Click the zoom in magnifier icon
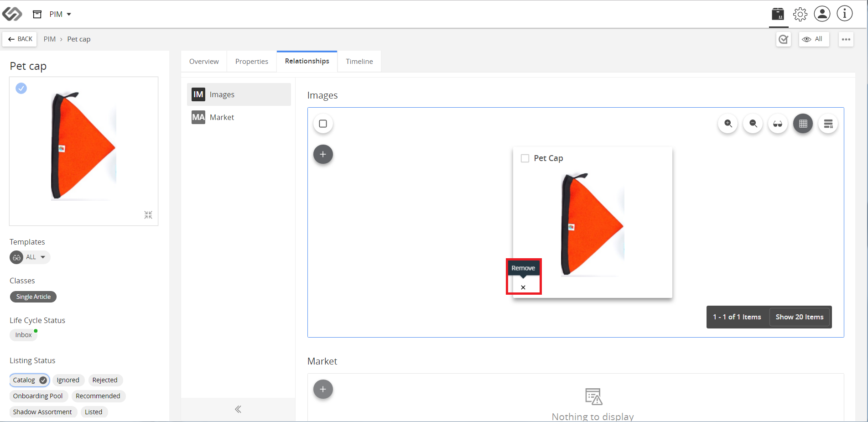This screenshot has height=422, width=868. click(x=728, y=124)
